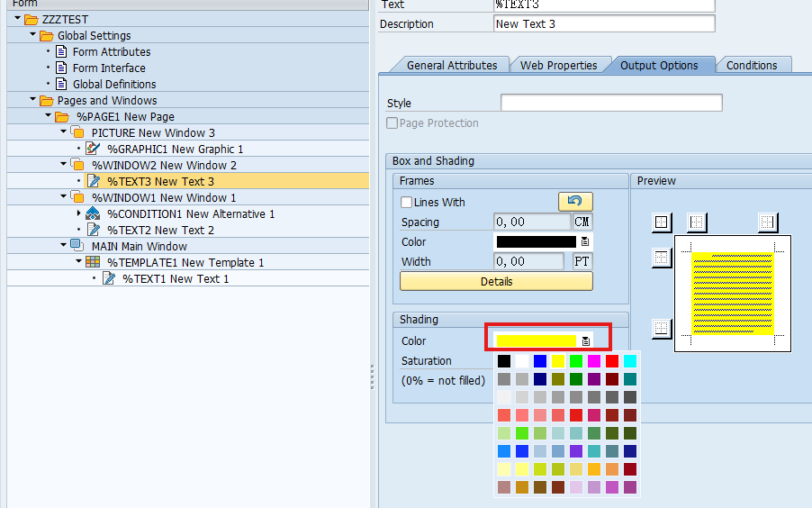Select tree row 'Global Definitions'
Image resolution: width=812 pixels, height=508 pixels.
pyautogui.click(x=188, y=84)
